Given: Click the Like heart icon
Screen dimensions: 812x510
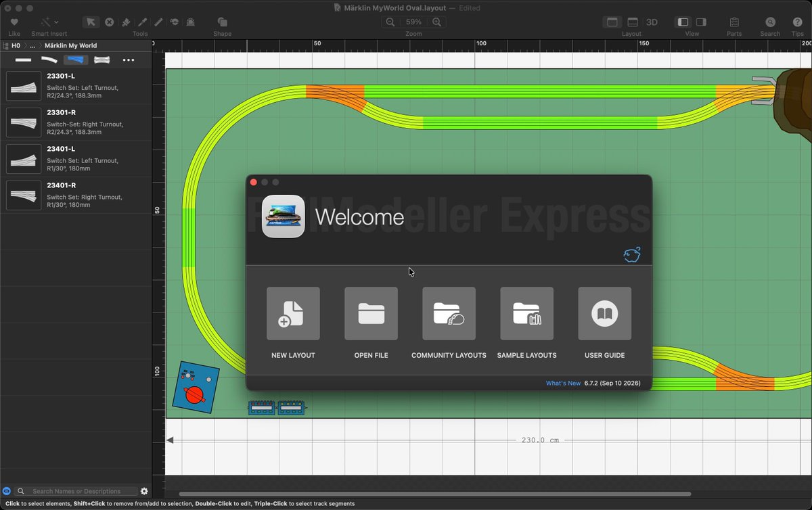Looking at the screenshot, I should point(14,22).
